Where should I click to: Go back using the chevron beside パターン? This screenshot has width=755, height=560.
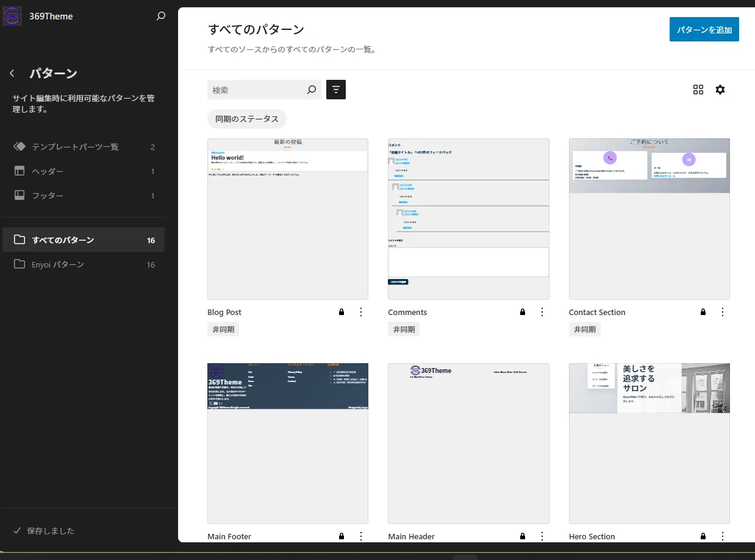(x=12, y=74)
